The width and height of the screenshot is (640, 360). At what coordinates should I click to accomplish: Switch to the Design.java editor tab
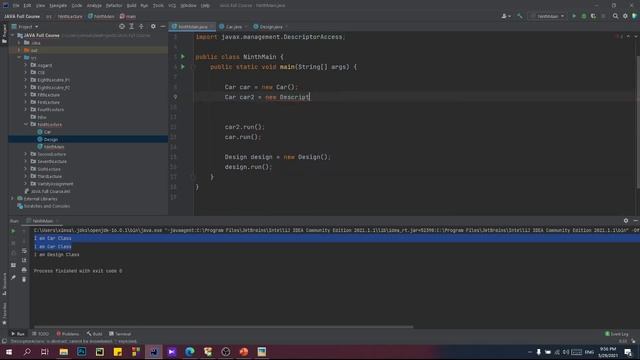271,27
